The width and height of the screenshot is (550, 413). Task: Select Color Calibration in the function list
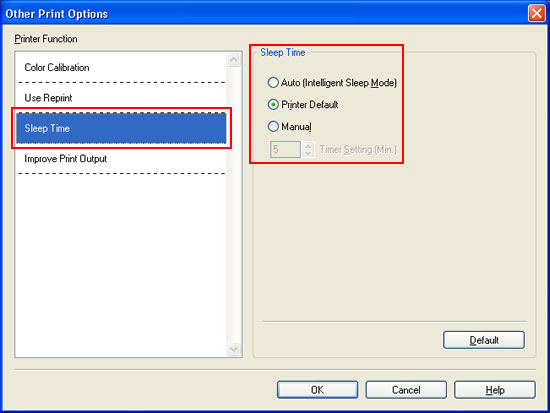coord(121,68)
